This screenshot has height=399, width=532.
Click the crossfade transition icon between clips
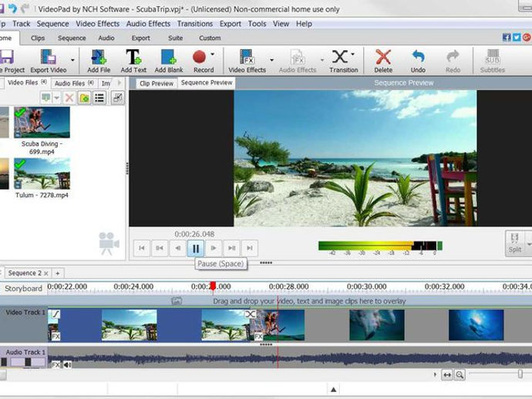point(251,314)
